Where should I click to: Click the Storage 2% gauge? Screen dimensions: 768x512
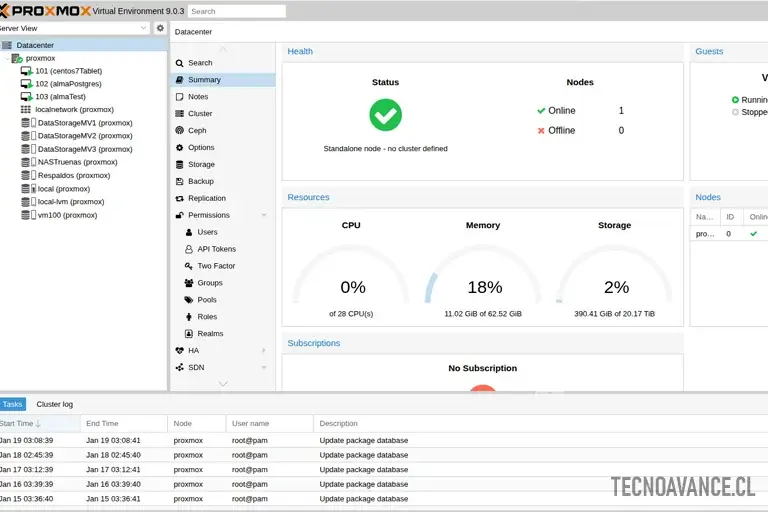click(615, 274)
